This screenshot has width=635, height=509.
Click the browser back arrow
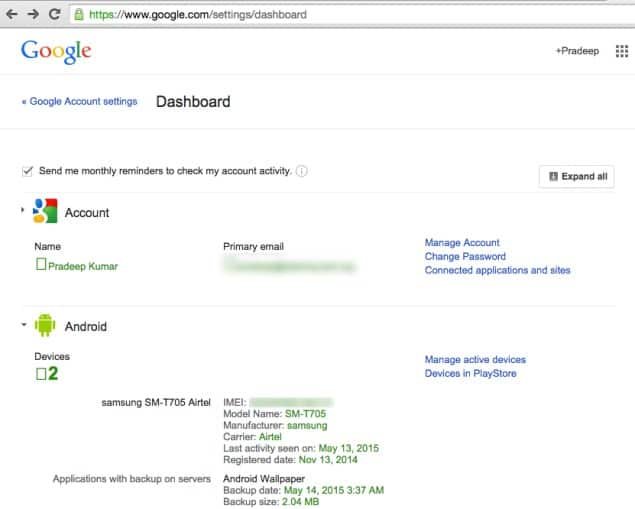click(x=12, y=14)
